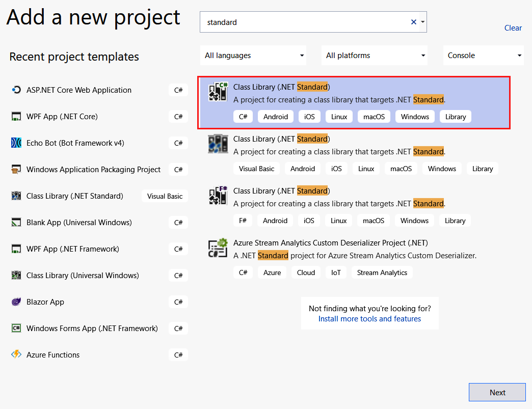The width and height of the screenshot is (532, 409).
Task: Click the Stream Analytics tag
Action: click(382, 272)
